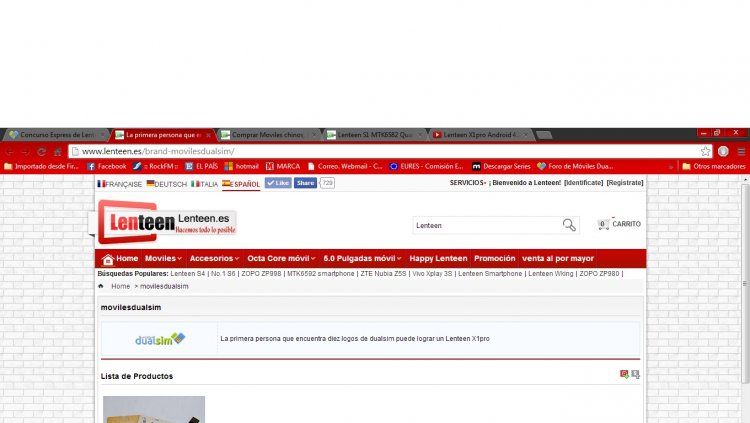The image size is (750, 423).
Task: Switch to the Lenteen X1pro Android tab
Action: (x=480, y=135)
